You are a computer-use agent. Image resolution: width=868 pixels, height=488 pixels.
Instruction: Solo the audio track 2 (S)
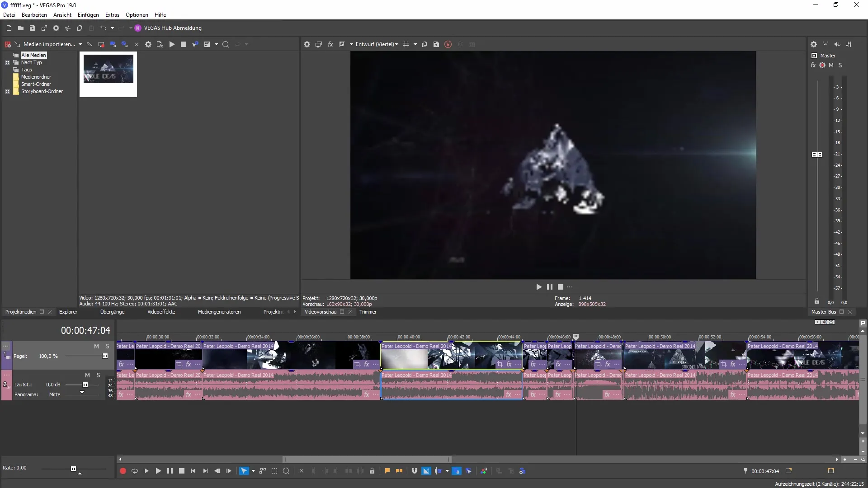tap(98, 375)
